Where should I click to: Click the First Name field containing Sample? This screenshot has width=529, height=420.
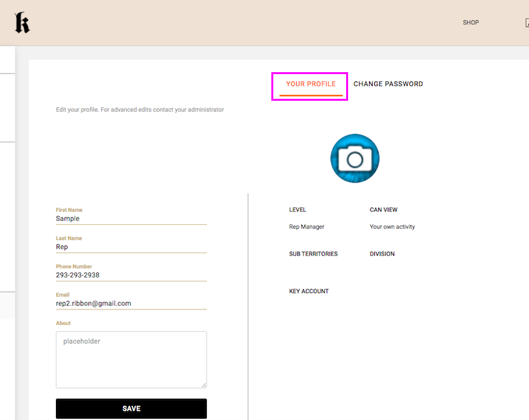point(131,219)
